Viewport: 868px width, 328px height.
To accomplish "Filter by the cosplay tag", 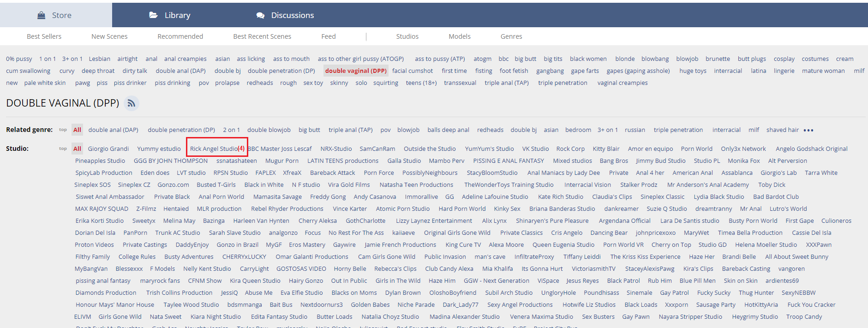I will [x=784, y=59].
